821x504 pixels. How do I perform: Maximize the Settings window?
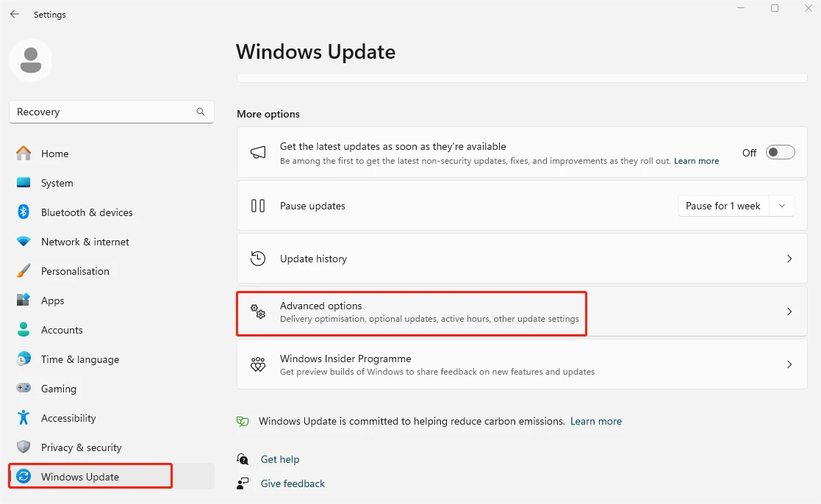click(775, 8)
